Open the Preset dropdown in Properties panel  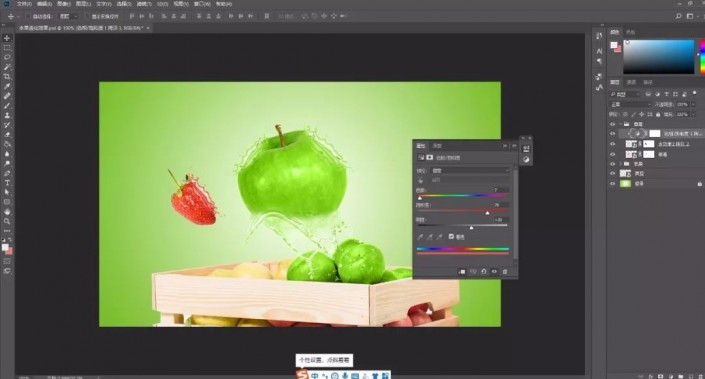[x=470, y=170]
